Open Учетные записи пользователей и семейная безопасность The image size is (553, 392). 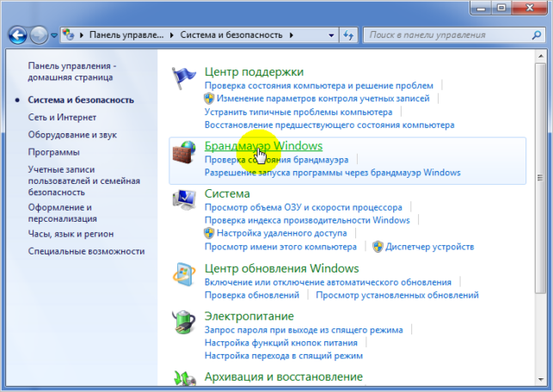84,181
